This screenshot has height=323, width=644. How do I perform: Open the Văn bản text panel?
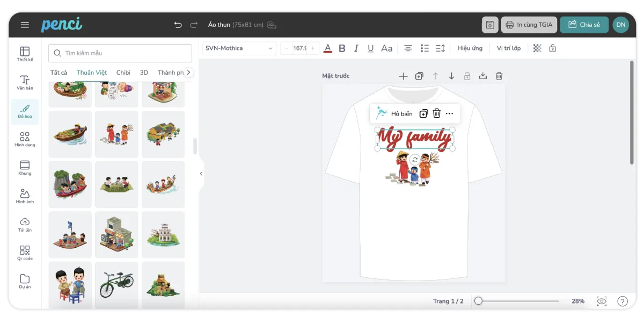click(x=25, y=82)
